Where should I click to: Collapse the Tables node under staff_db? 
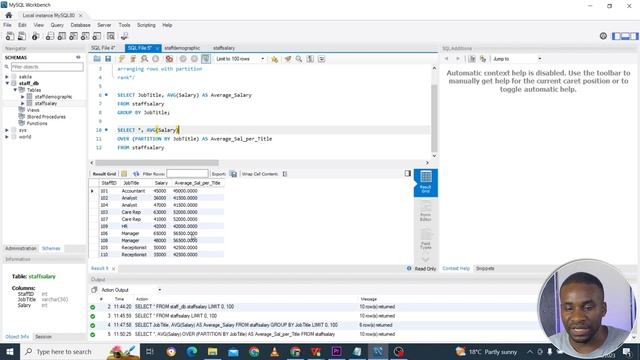(x=15, y=90)
